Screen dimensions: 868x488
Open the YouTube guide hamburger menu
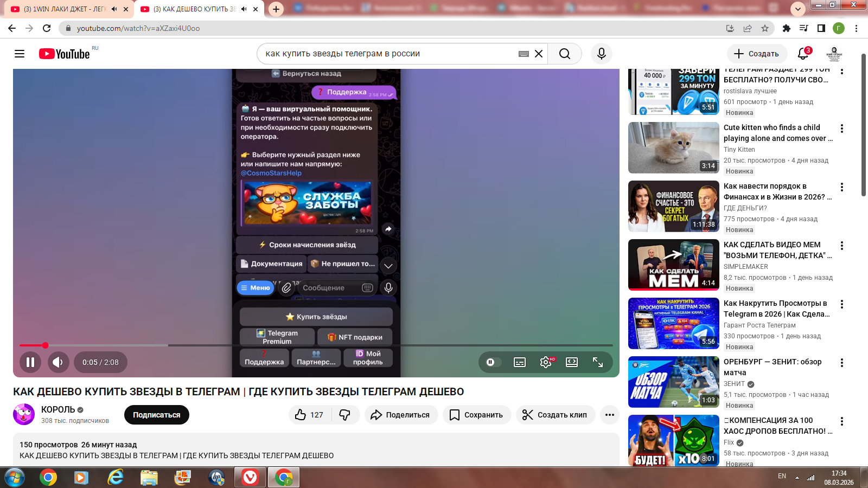pyautogui.click(x=20, y=54)
